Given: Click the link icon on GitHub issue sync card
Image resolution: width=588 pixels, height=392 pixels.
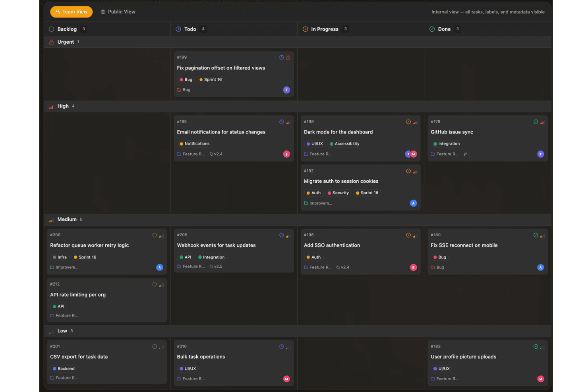Looking at the screenshot, I should coord(465,154).
